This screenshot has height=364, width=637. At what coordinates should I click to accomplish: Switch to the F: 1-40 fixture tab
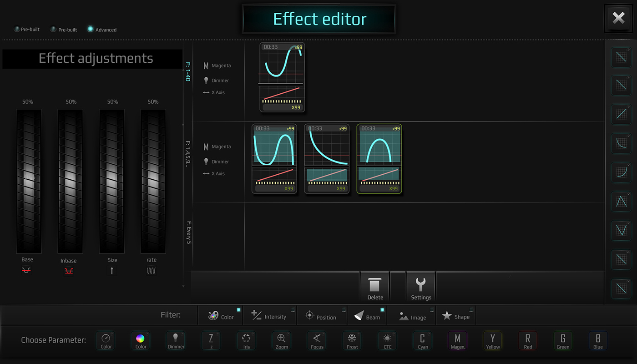(x=188, y=72)
